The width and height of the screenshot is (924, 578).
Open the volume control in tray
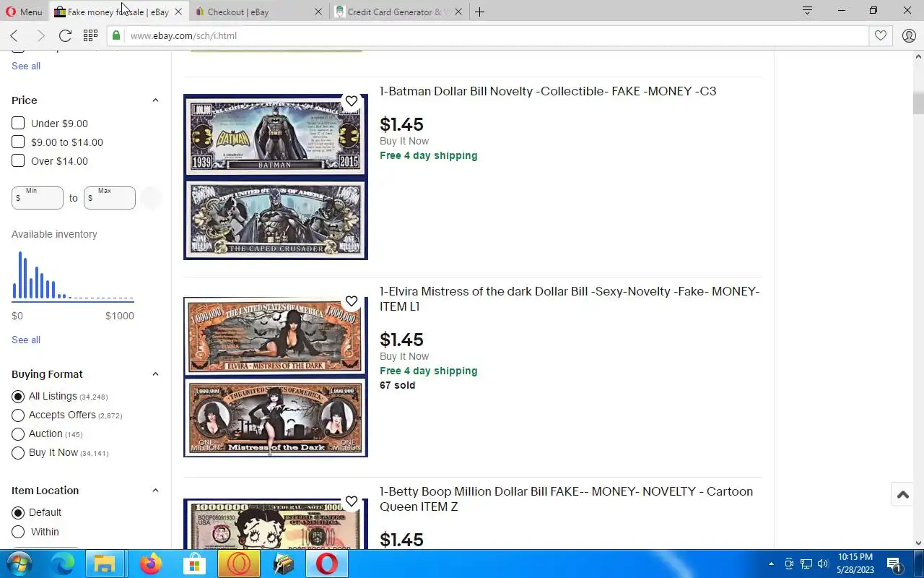(x=823, y=564)
